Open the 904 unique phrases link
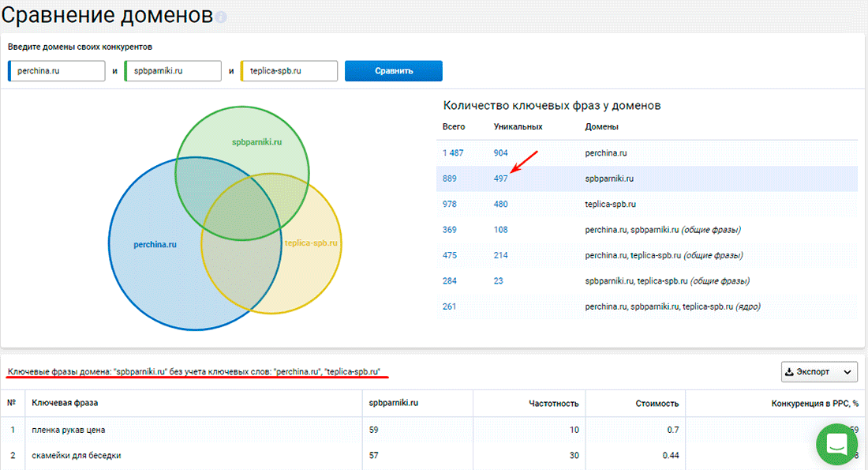This screenshot has height=470, width=868. (500, 153)
